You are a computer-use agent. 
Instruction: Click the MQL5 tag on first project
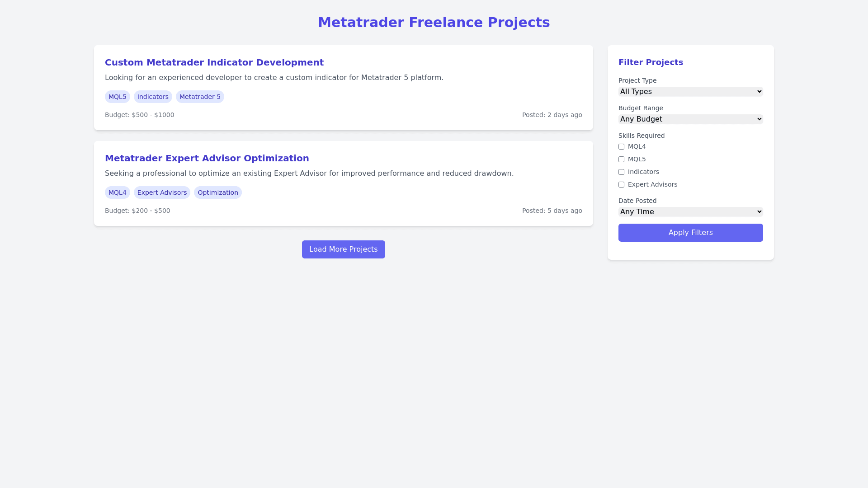[118, 97]
